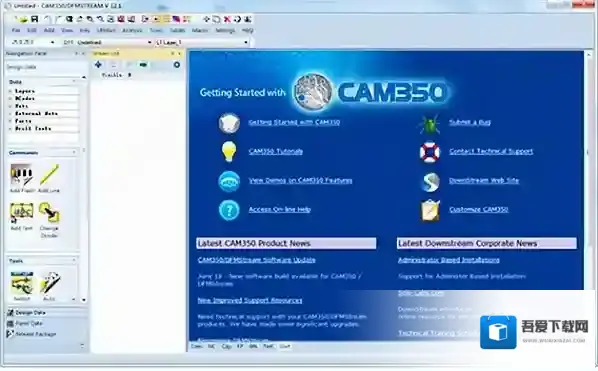Viewport: 598px width, 371px height.
Task: Open the Utilities menu
Action: 106,30
